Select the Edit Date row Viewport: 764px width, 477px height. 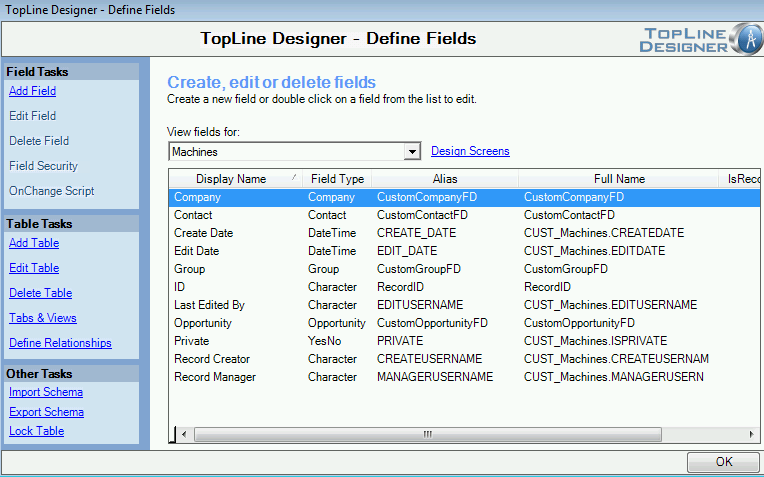click(464, 251)
